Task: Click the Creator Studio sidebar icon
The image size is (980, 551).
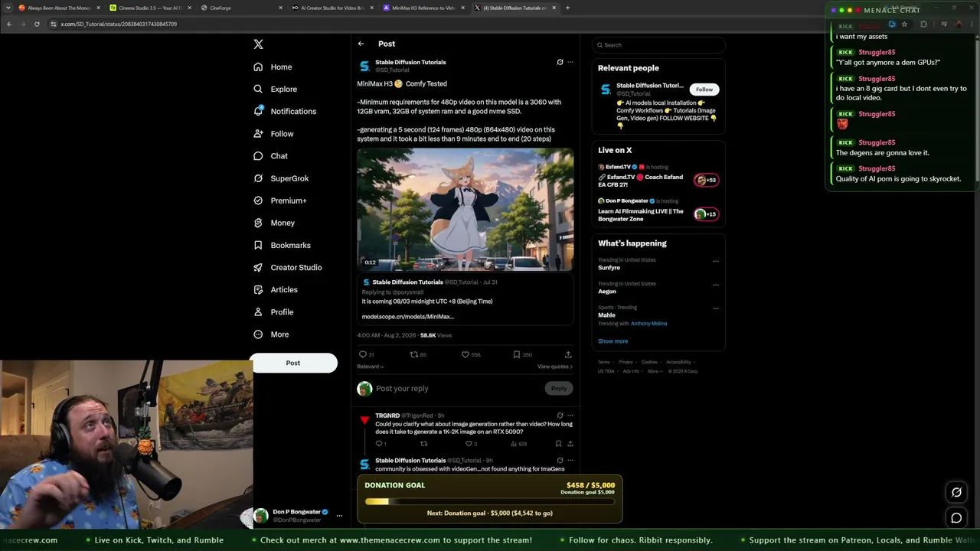Action: pos(258,267)
